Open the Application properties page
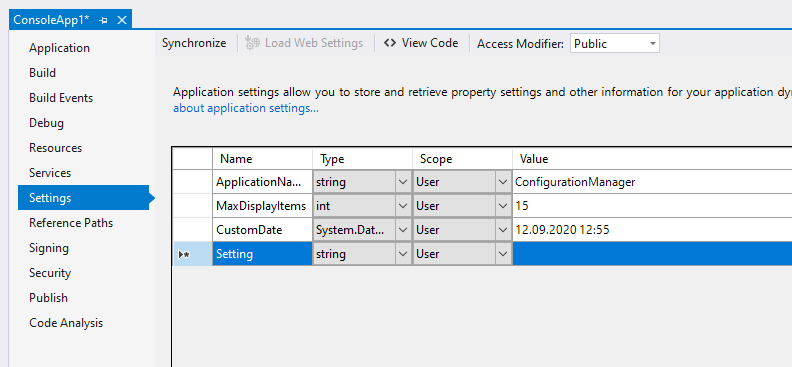 coord(59,48)
